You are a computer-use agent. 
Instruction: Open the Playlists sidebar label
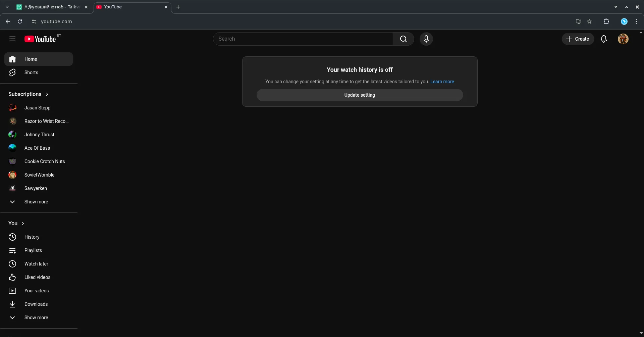pos(33,250)
